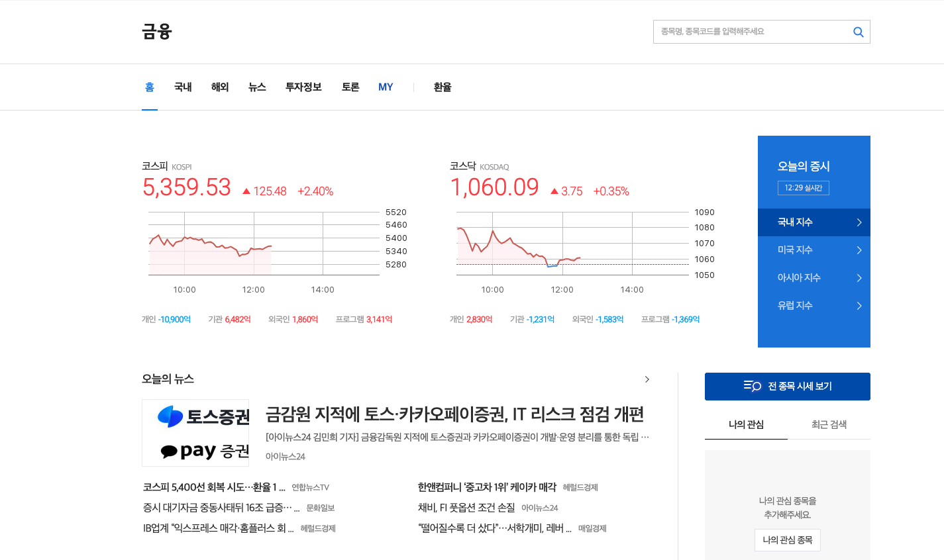Image resolution: width=944 pixels, height=560 pixels.
Task: Click the 12:29 실시간 indicator badge
Action: tap(803, 187)
